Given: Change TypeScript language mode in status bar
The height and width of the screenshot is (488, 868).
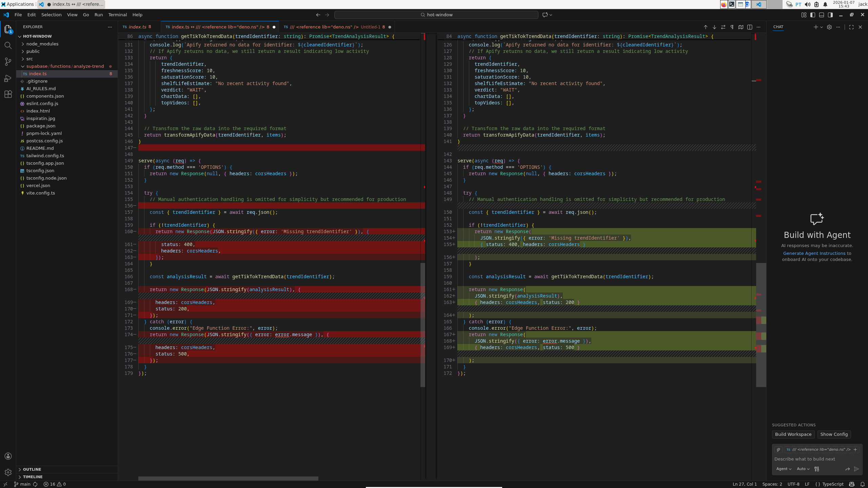Looking at the screenshot, I should 833,484.
